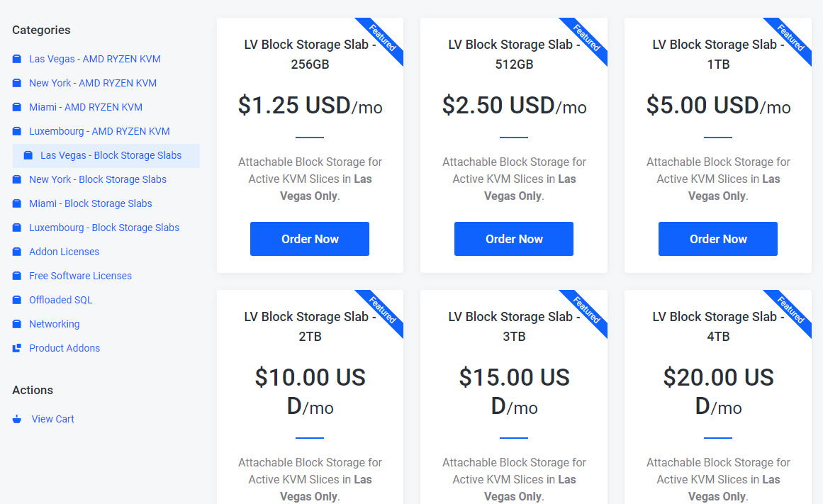The width and height of the screenshot is (823, 504).
Task: Open Las Vegas - Block Storage Slabs category
Action: coord(111,155)
